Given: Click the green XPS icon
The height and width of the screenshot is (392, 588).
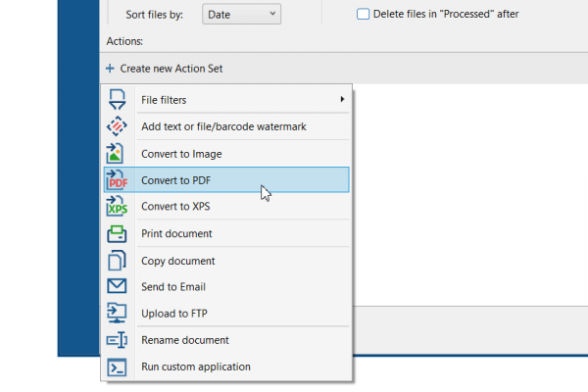Looking at the screenshot, I should [117, 206].
